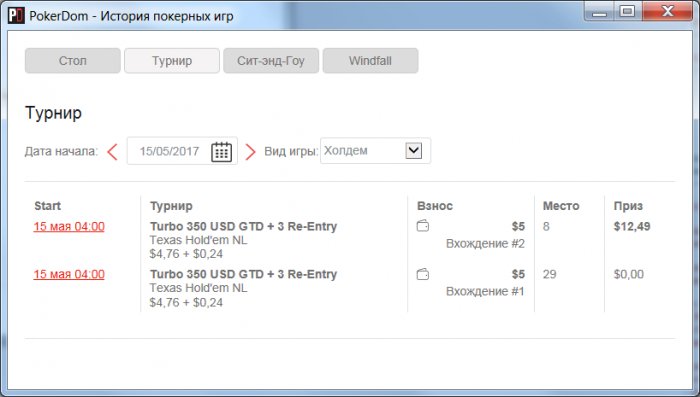Maximize the PokerDom window

click(628, 11)
